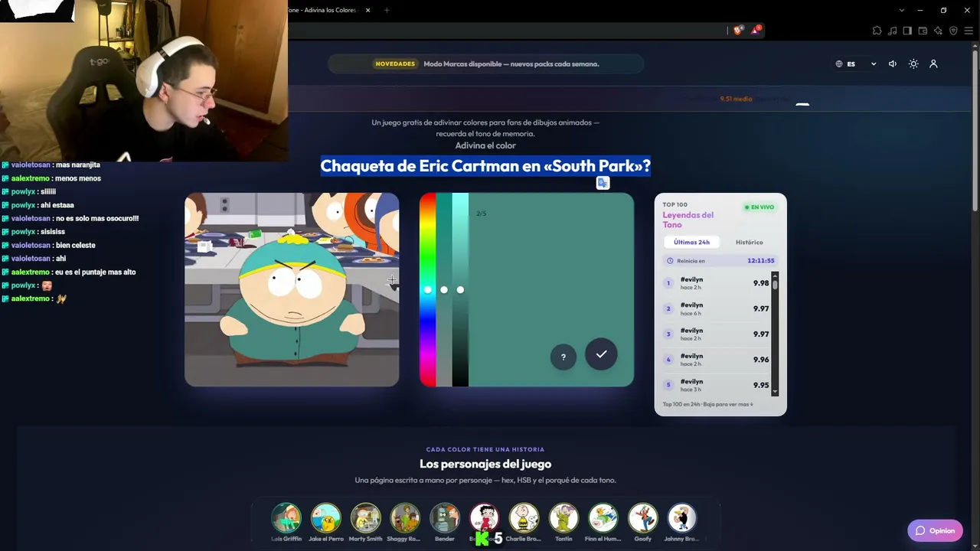Click the translate icon below the question
Screen dimensions: 980x551
click(603, 183)
